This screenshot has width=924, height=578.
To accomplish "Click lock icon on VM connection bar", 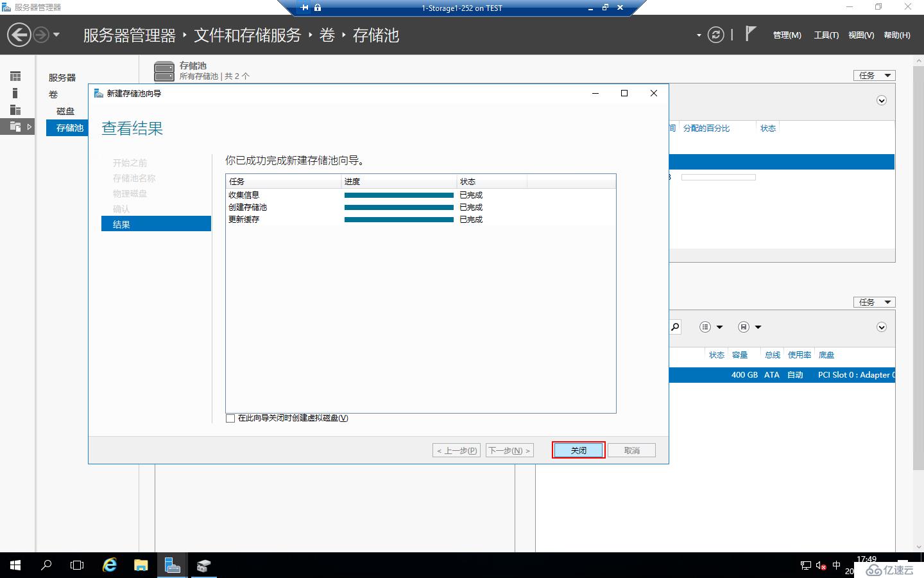I will click(x=318, y=8).
